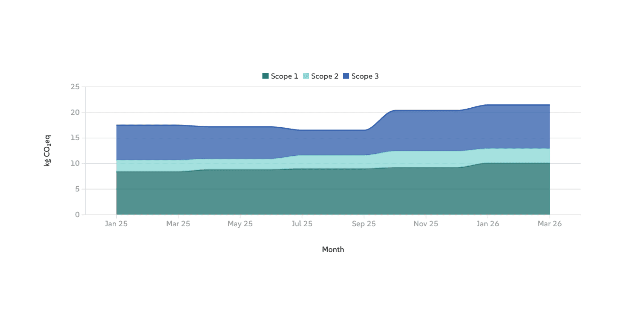This screenshot has height=322, width=644.
Task: Click the Scope 1 legend color swatch
Action: (265, 76)
